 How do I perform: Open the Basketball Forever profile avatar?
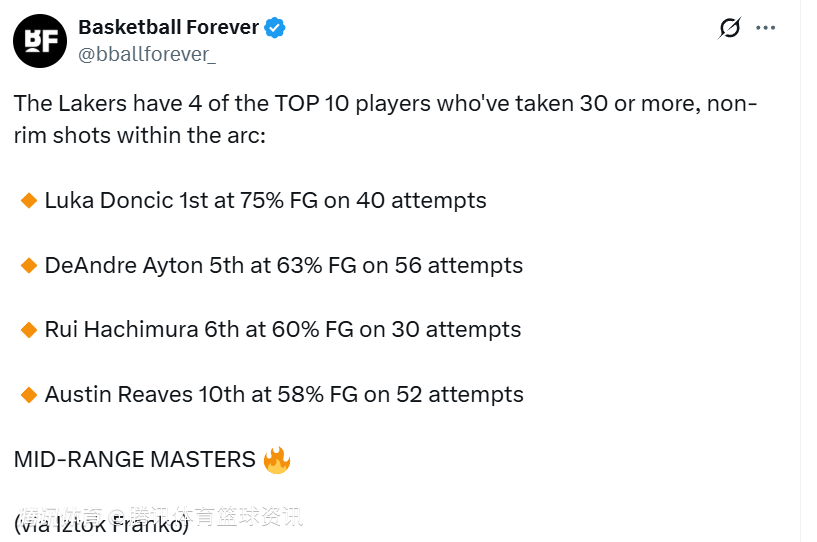40,40
